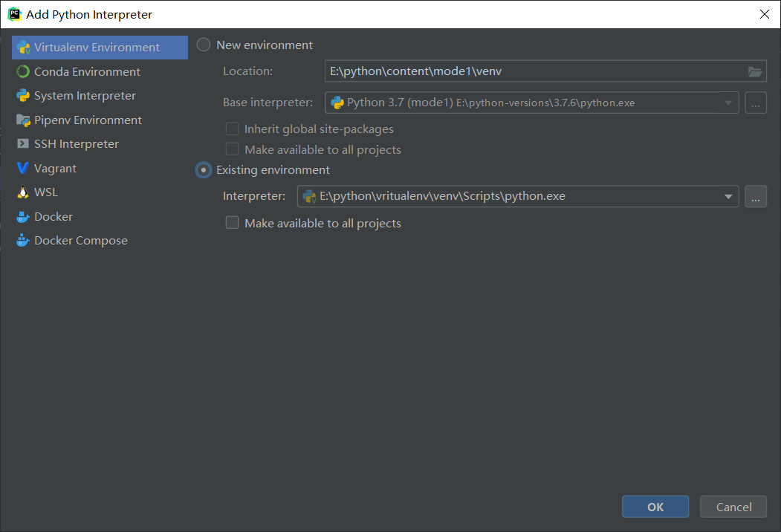Toggle Make available to all projects under New environment
781x532 pixels.
pos(232,149)
